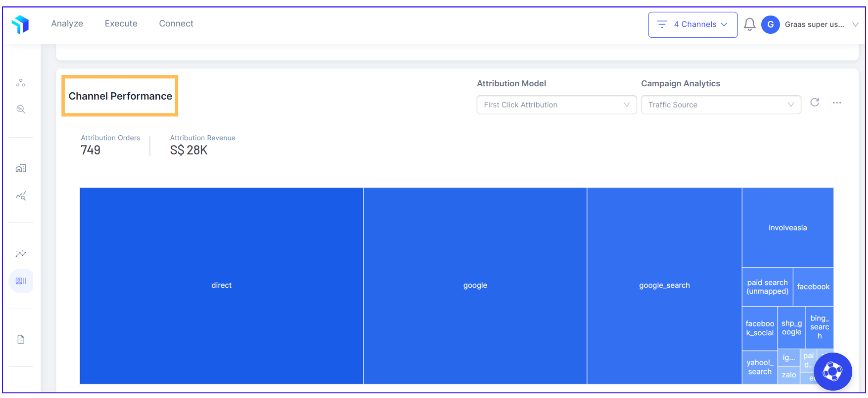The width and height of the screenshot is (868, 398).
Task: Select the ig... treemap block
Action: click(789, 357)
